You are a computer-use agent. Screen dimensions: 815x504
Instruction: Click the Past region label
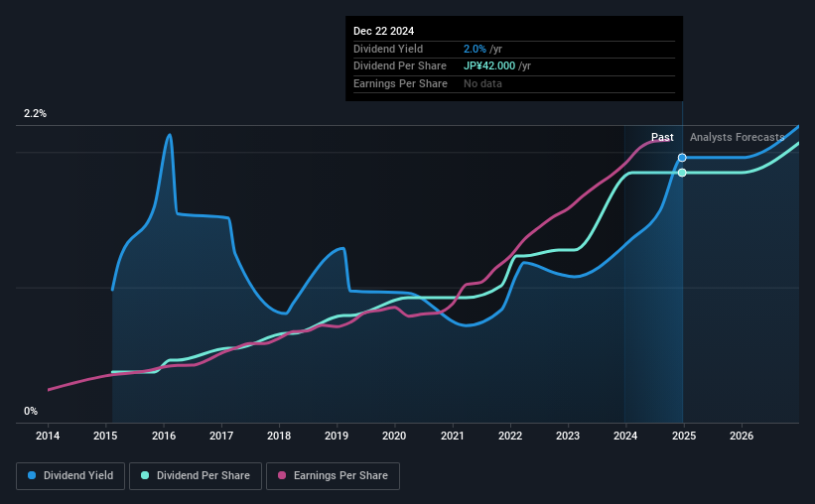click(x=662, y=137)
